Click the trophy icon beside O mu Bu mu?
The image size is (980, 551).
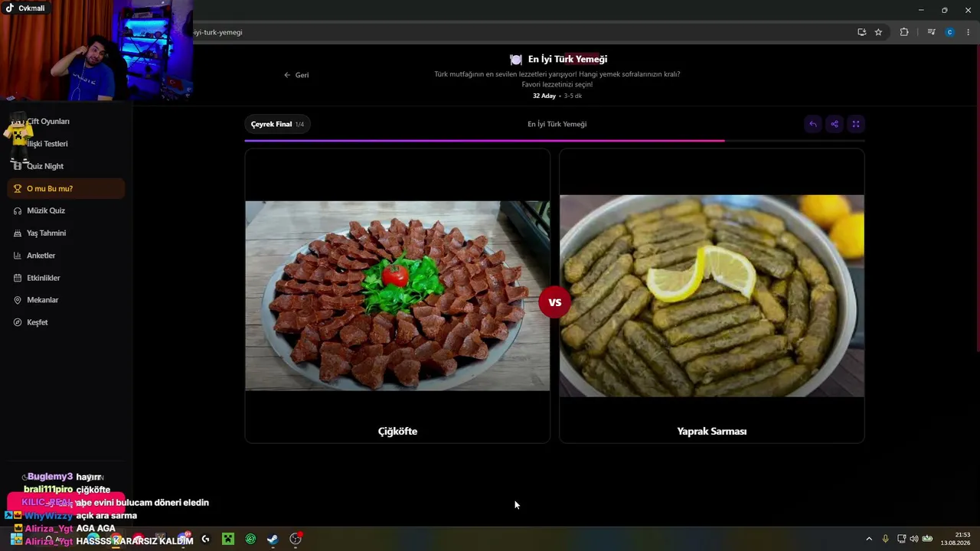[18, 188]
